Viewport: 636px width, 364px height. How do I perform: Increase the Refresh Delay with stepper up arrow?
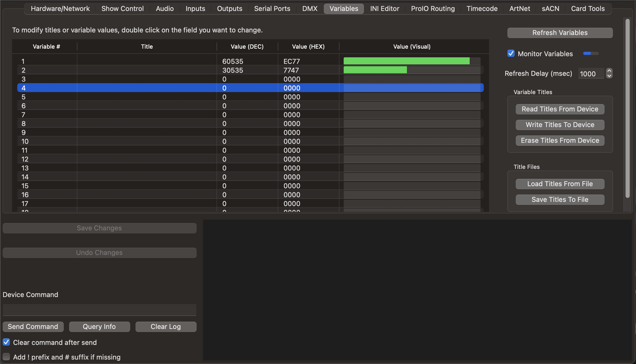tap(609, 71)
